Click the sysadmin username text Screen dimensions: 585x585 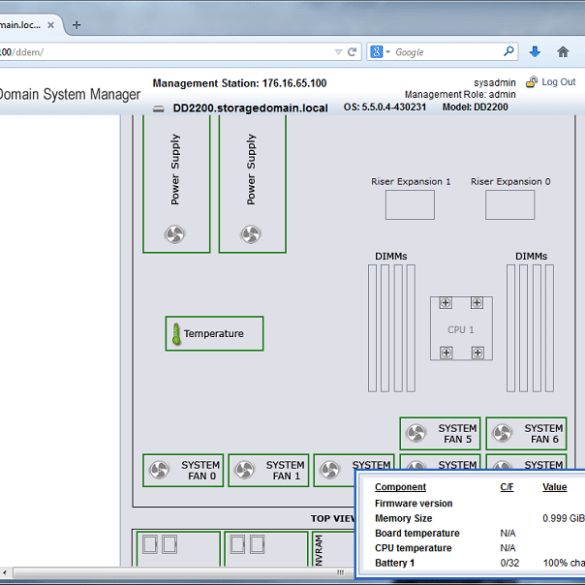[x=494, y=82]
